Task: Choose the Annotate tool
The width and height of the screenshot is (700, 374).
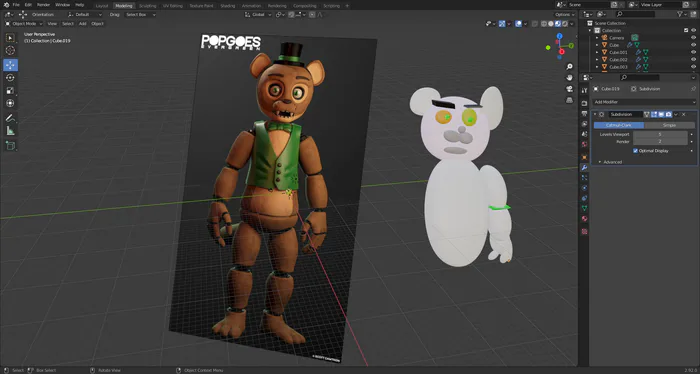Action: pos(10,118)
